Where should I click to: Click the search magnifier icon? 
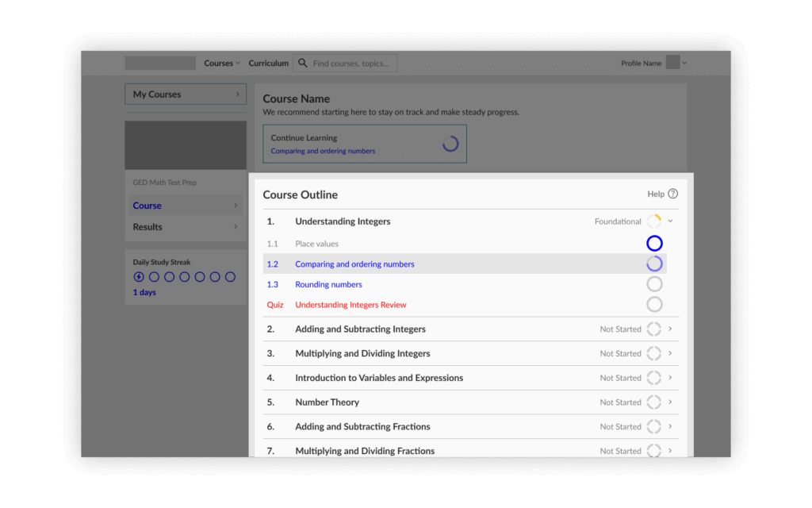(x=302, y=63)
